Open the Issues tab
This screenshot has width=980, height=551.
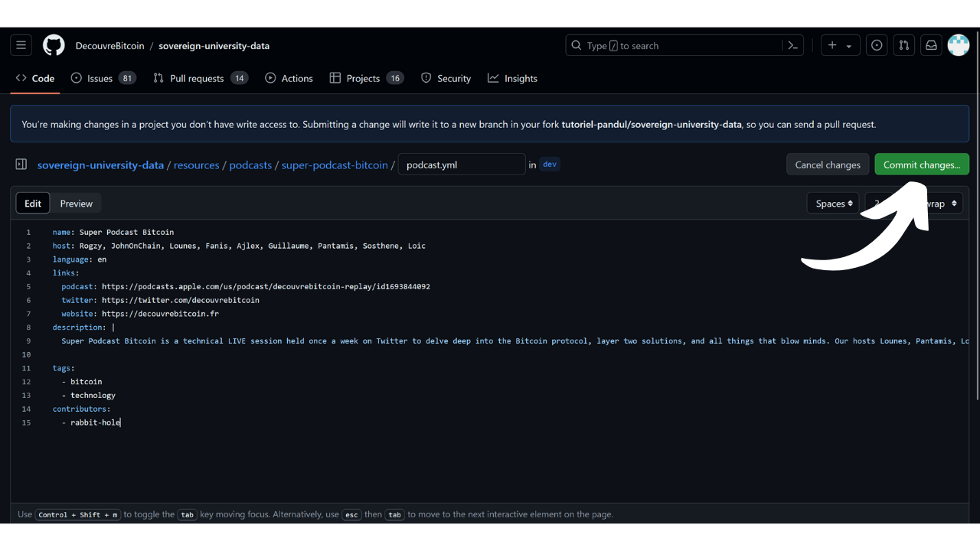click(103, 78)
